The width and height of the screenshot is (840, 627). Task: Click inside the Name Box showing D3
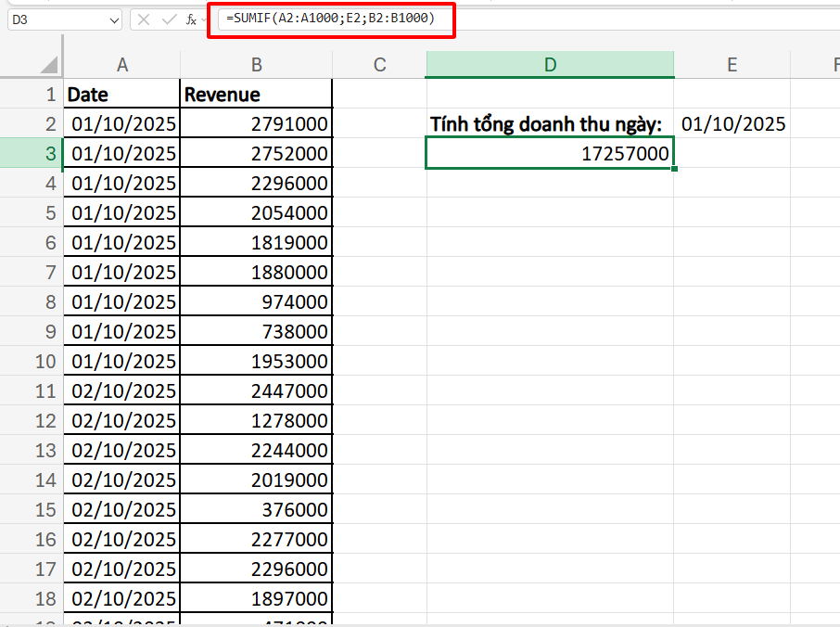56,19
